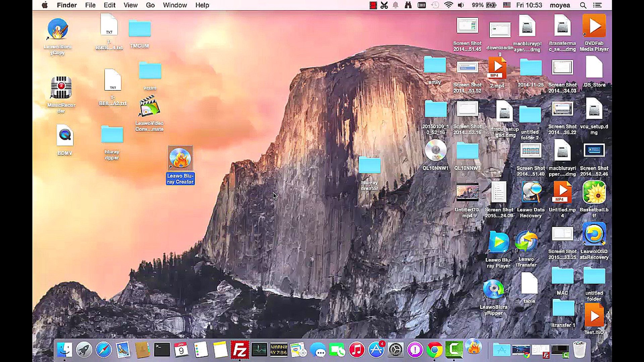
Task: Select the Leawo Blu-ray Creator desktop icon
Action: 180,158
